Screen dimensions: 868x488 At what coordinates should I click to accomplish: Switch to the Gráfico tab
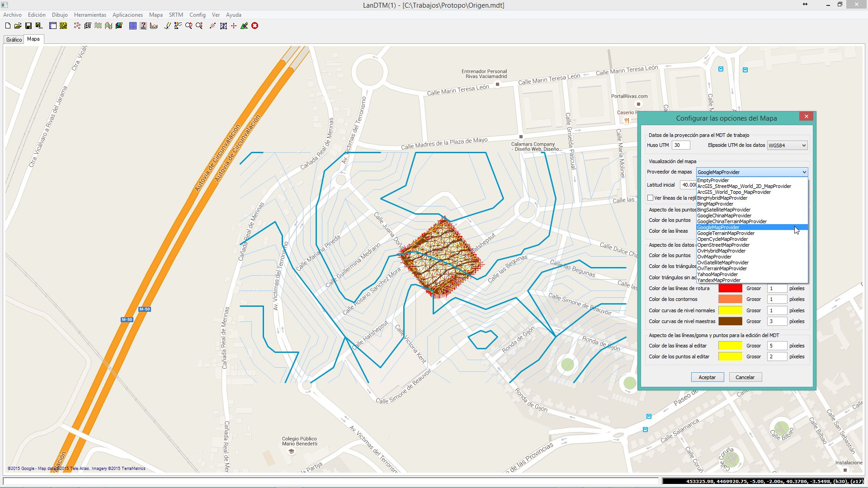click(14, 40)
